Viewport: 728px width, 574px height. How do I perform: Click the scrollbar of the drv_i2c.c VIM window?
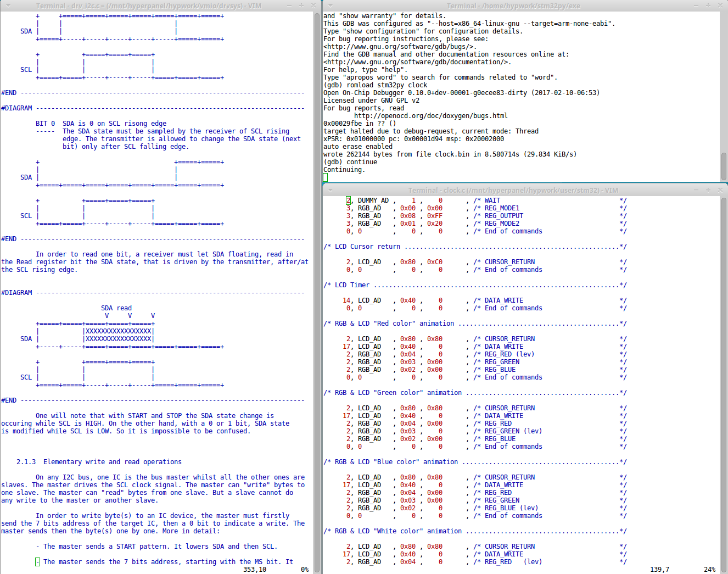click(317, 292)
